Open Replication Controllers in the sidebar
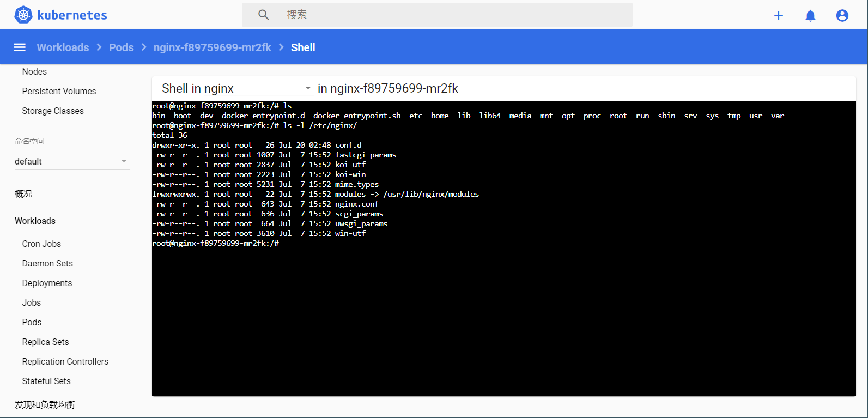Image resolution: width=868 pixels, height=418 pixels. pyautogui.click(x=65, y=361)
